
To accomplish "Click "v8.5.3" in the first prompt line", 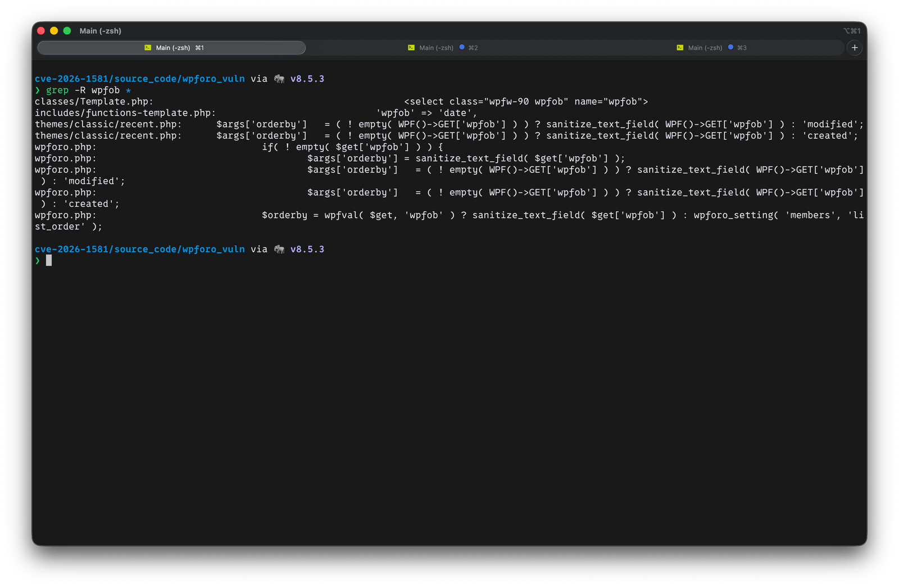I will coord(307,79).
